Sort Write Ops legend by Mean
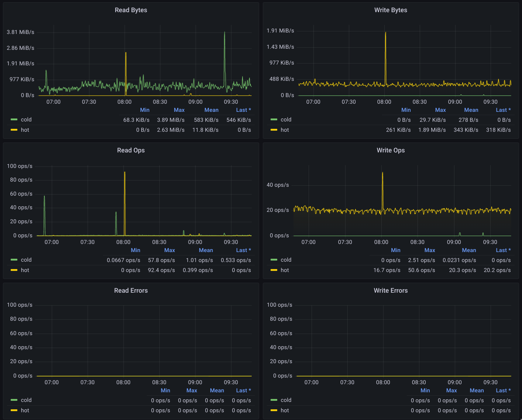522x420 pixels. tap(469, 250)
